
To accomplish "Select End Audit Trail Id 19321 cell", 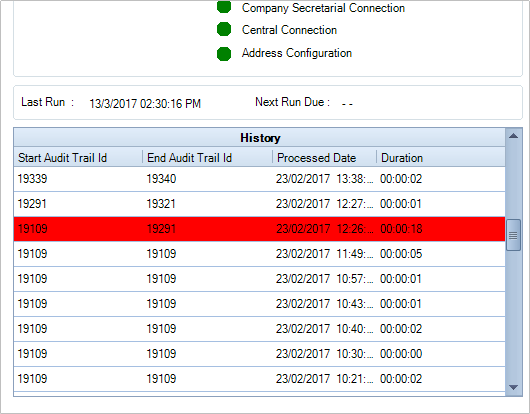I will (x=161, y=204).
